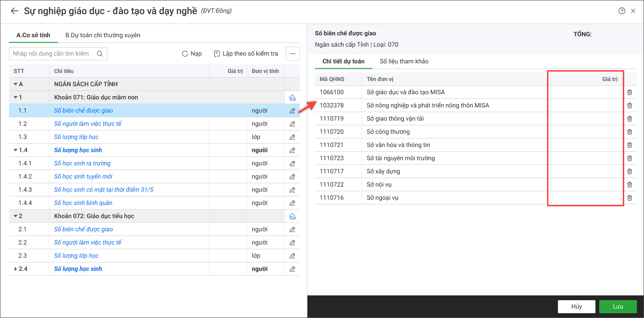Viewport: 644px width, 318px height.
Task: Click edit pencil for Số học sinh bình quân
Action: click(292, 203)
